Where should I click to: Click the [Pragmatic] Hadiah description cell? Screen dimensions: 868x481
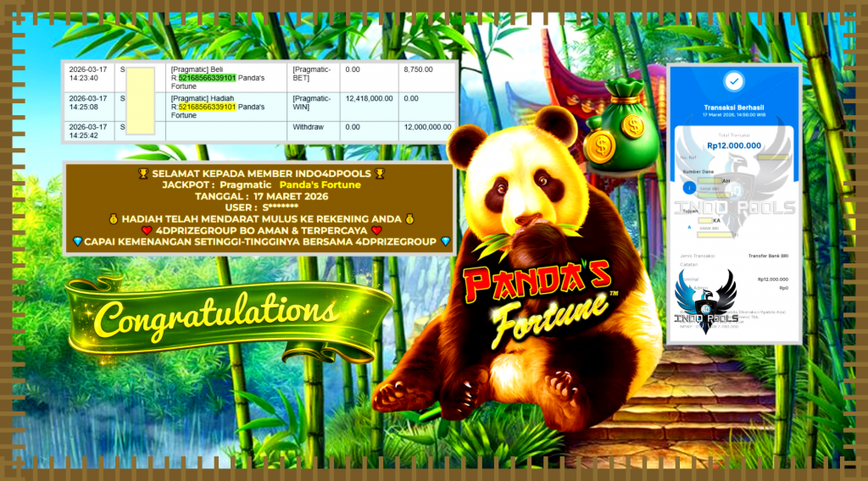(225, 107)
